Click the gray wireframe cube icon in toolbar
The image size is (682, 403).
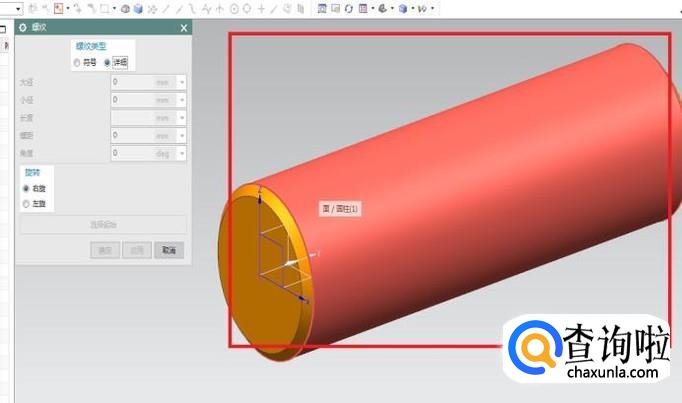click(125, 9)
